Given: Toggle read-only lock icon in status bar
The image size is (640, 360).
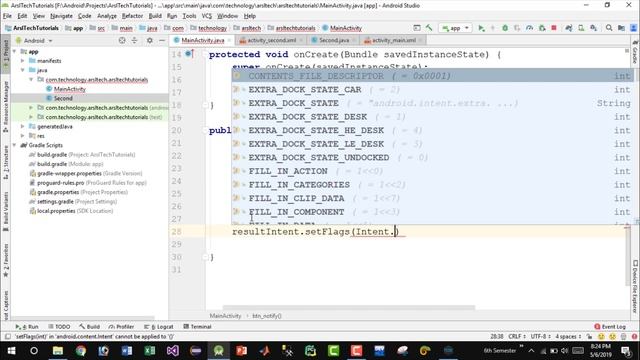Looking at the screenshot, I should (589, 336).
